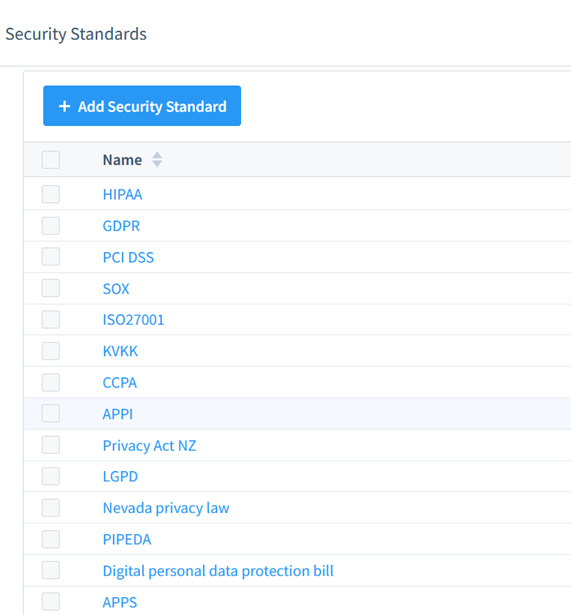Select the PCI DSS row checkbox
The image size is (571, 615).
[x=51, y=257]
